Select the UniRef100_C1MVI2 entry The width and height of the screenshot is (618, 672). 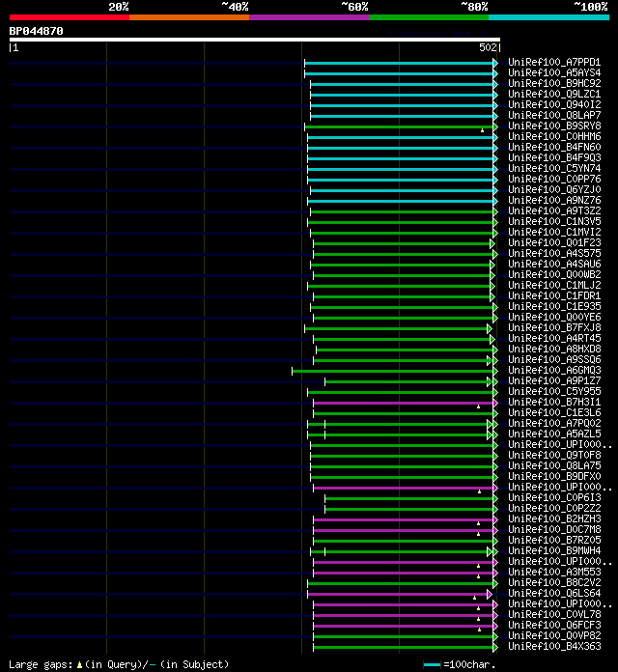click(554, 233)
